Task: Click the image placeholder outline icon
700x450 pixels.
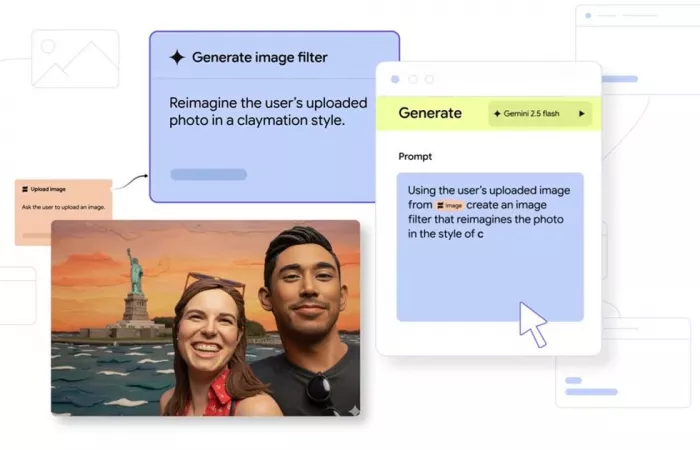Action: point(75,58)
